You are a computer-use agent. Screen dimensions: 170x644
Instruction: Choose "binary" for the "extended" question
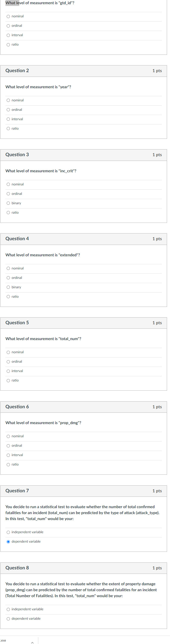coord(8,287)
